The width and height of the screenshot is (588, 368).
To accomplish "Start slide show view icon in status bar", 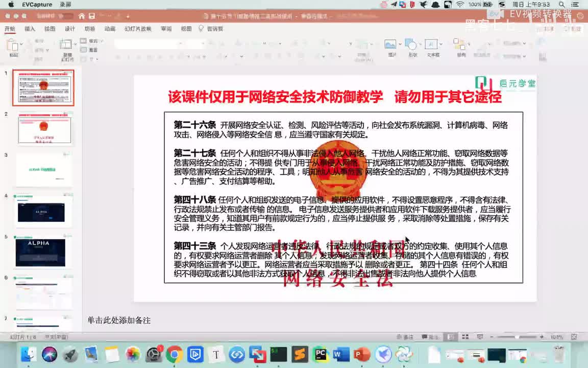I will point(480,337).
